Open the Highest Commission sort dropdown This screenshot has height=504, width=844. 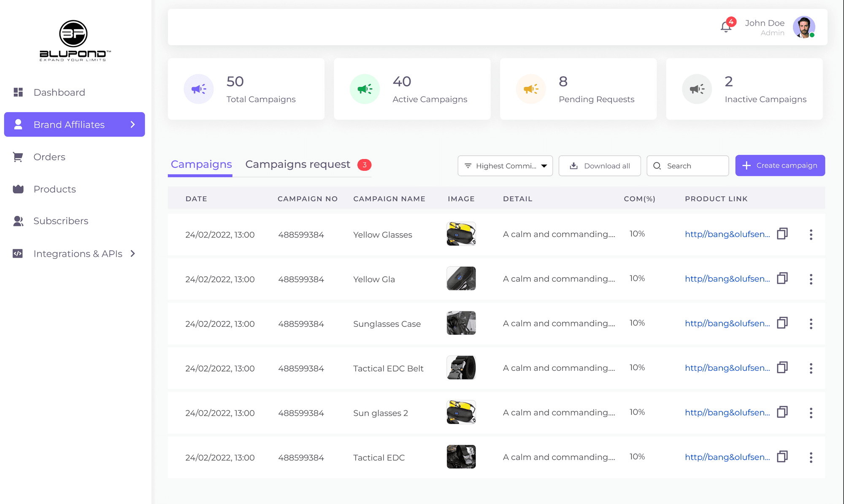(505, 166)
